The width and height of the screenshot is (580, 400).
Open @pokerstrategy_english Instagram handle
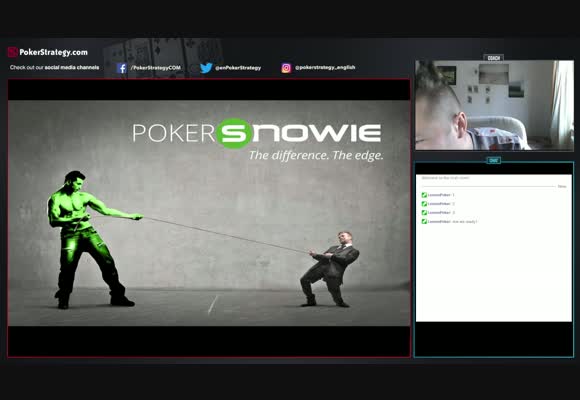[x=325, y=67]
